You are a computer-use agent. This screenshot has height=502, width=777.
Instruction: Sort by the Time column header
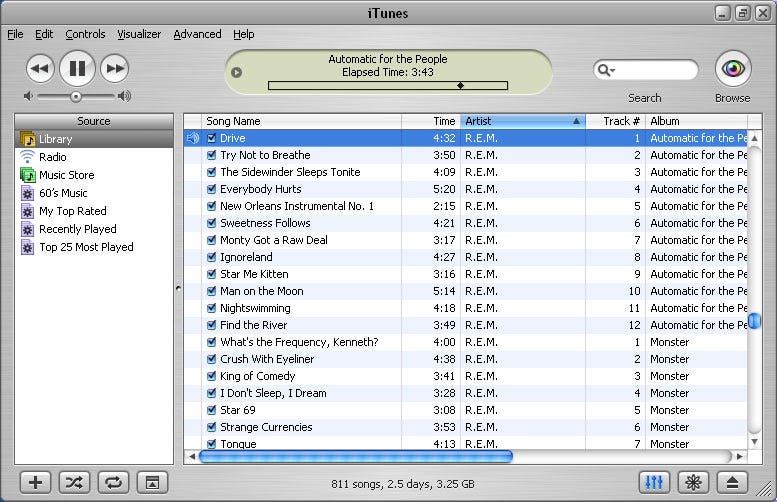pyautogui.click(x=431, y=121)
